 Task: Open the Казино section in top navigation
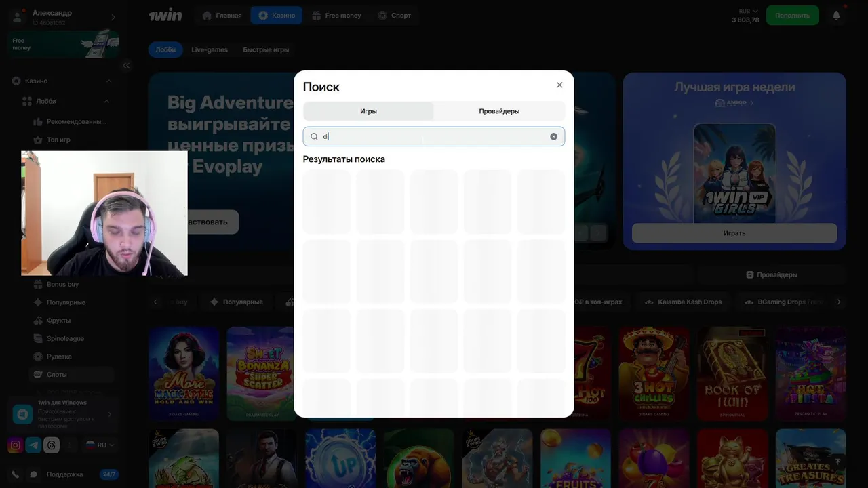(x=277, y=15)
